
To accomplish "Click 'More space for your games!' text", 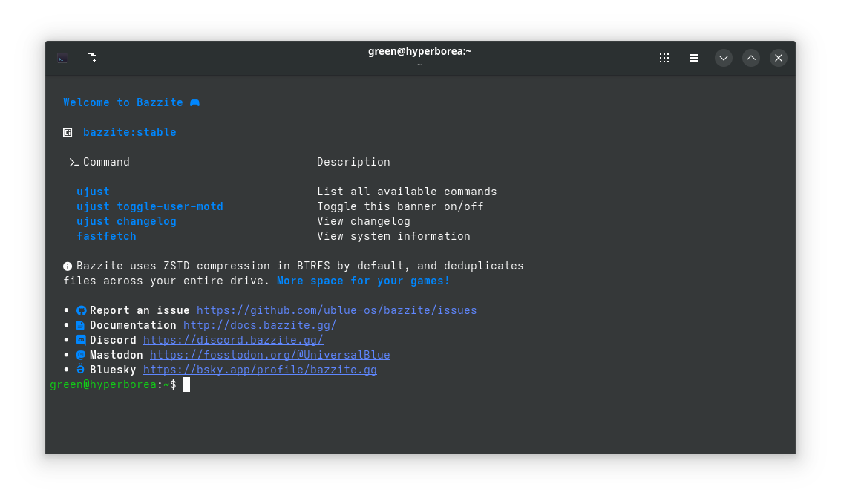I will pos(364,281).
